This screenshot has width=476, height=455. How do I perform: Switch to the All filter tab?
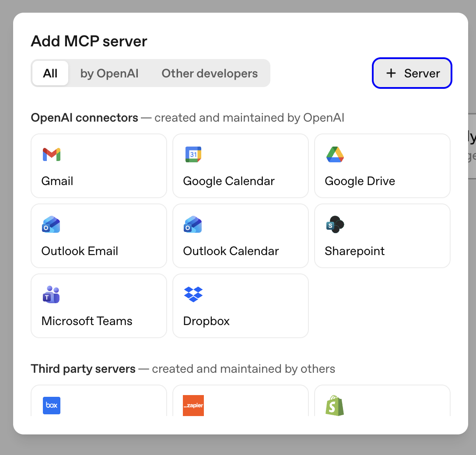[50, 73]
